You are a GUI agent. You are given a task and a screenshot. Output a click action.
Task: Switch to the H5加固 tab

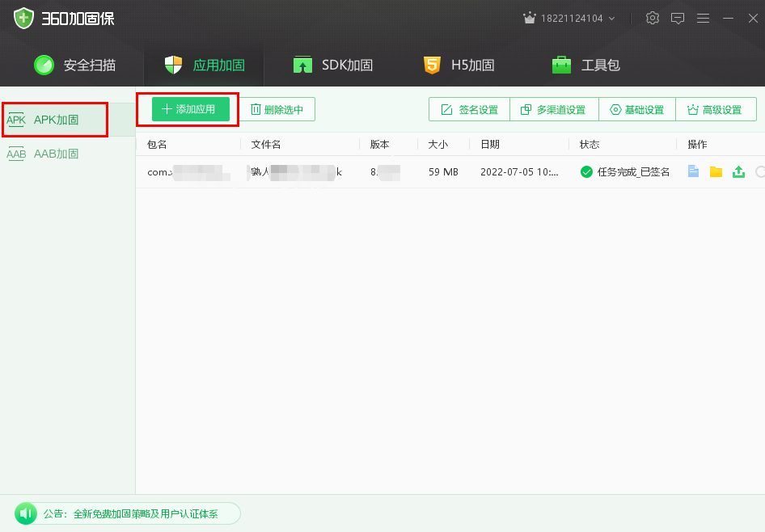point(459,65)
